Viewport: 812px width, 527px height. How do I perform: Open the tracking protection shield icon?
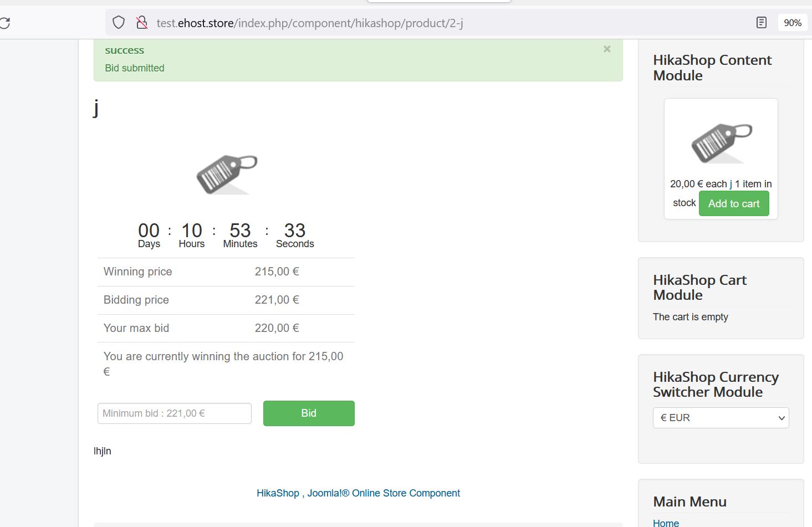(x=119, y=23)
